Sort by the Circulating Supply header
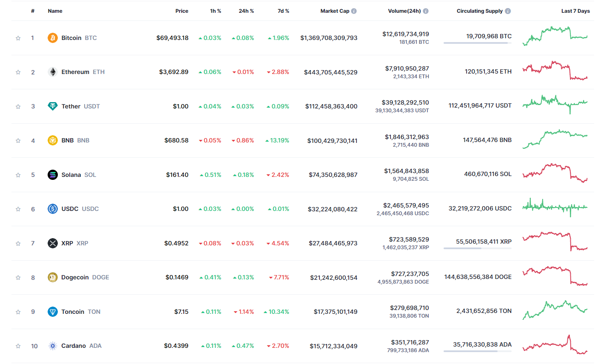This screenshot has width=612, height=364. (x=480, y=11)
